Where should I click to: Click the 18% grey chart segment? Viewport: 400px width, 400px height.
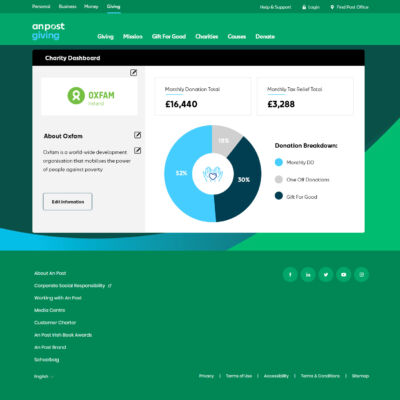point(223,140)
